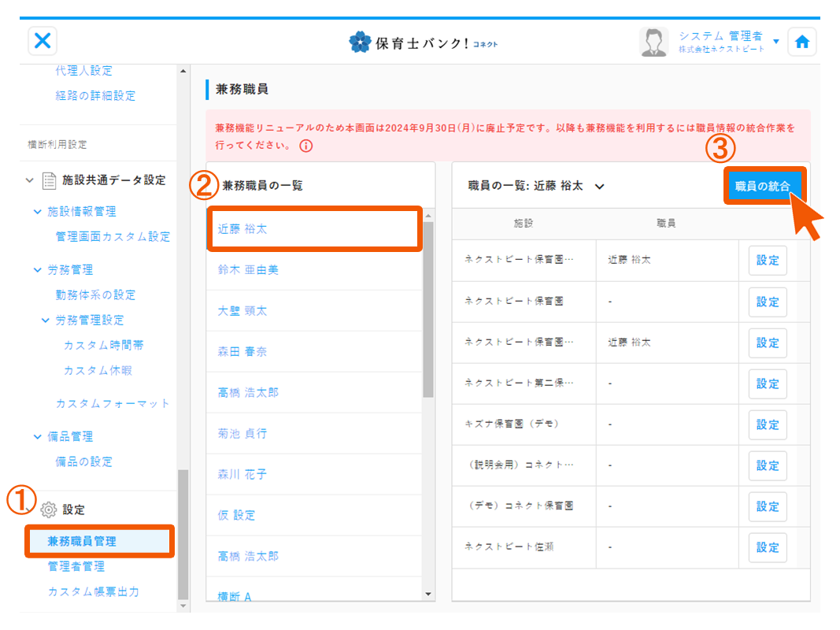
Task: Open the 職員の一覧 近藤 裕太 dropdown
Action: click(x=599, y=187)
